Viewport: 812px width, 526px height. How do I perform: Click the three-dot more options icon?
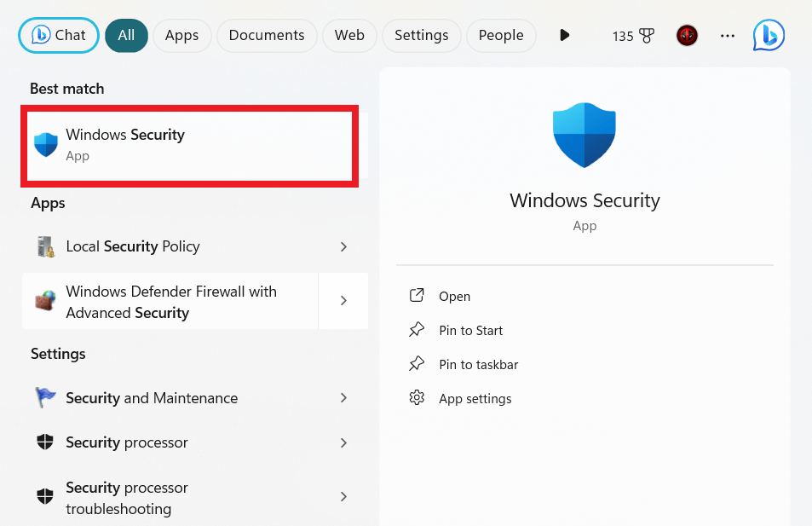(x=727, y=36)
